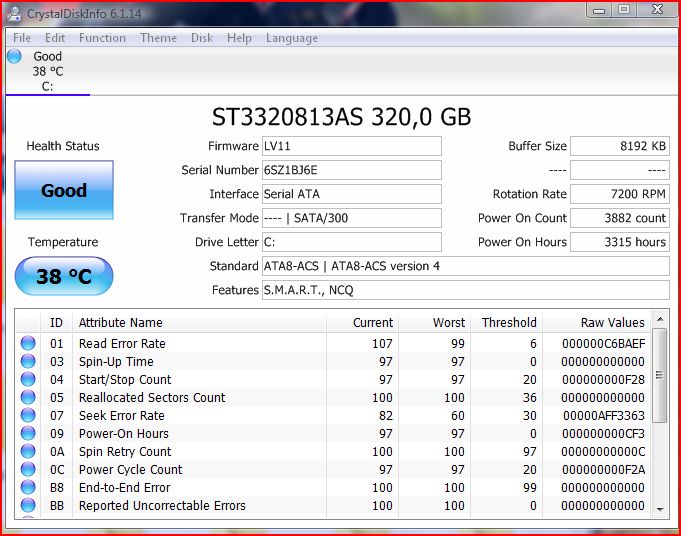The width and height of the screenshot is (681, 536).
Task: Click raw value 000000C6BAEF
Action: pyautogui.click(x=603, y=344)
